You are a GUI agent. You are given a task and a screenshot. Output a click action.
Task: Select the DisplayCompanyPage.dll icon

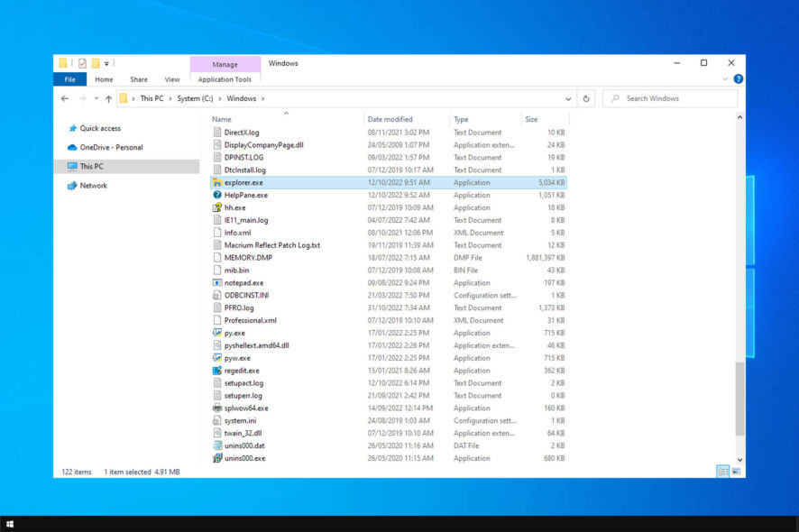click(x=217, y=144)
